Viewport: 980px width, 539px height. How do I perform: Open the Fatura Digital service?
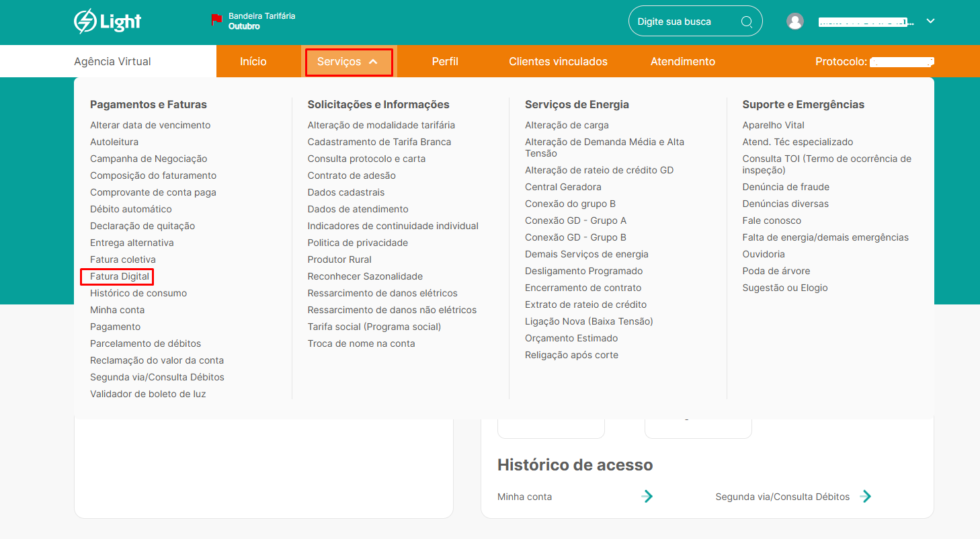120,276
